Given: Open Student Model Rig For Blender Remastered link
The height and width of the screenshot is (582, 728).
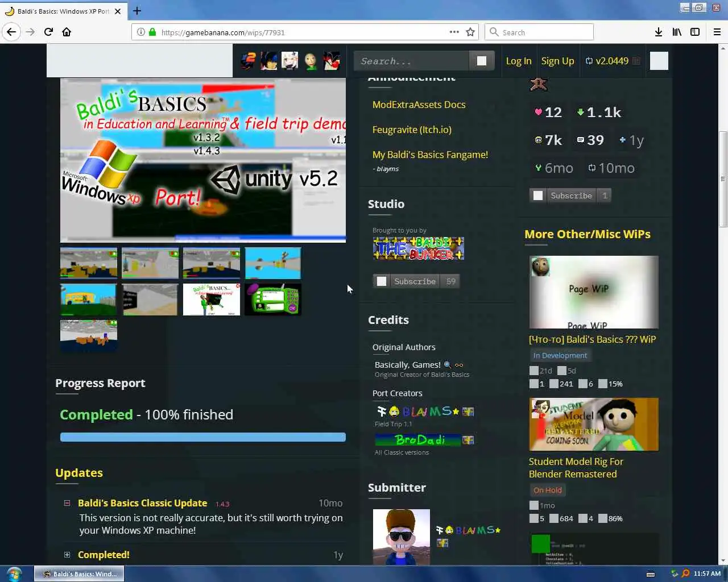Looking at the screenshot, I should [576, 468].
